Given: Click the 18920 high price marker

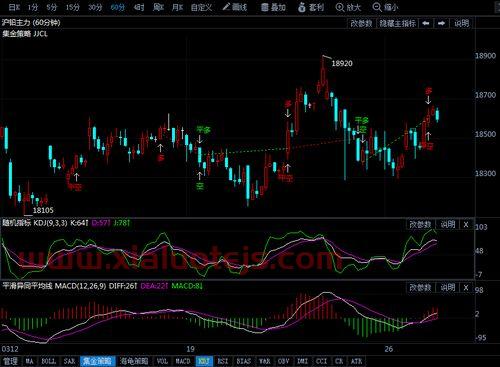Looking at the screenshot, I should (342, 63).
